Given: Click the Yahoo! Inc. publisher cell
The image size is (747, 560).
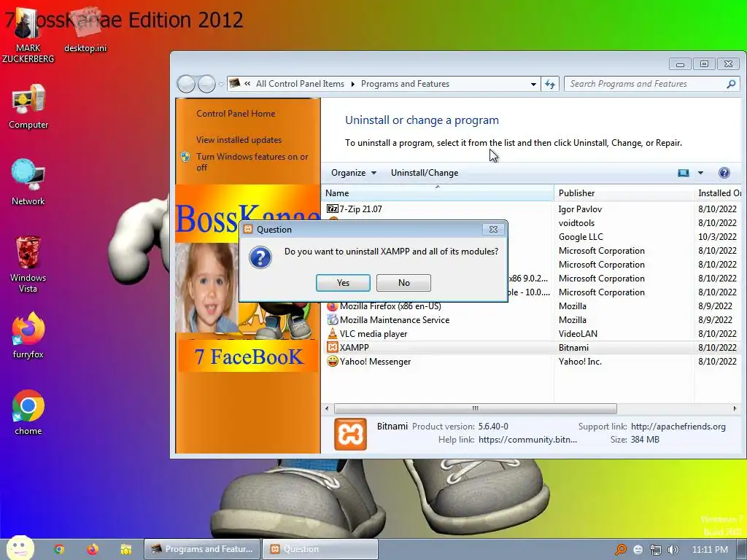Looking at the screenshot, I should (580, 362).
